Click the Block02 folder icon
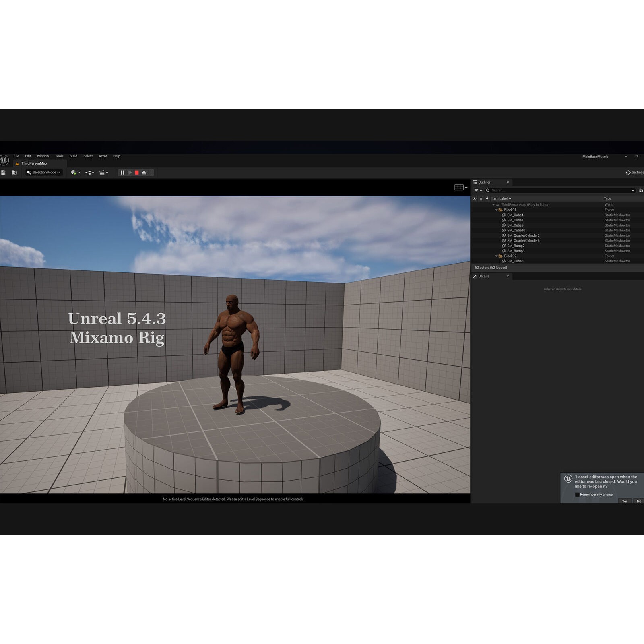The width and height of the screenshot is (644, 644). [x=501, y=256]
